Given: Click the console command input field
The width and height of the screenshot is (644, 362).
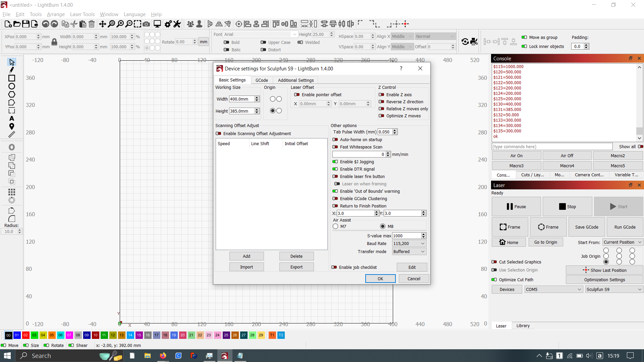Looking at the screenshot, I should click(552, 147).
